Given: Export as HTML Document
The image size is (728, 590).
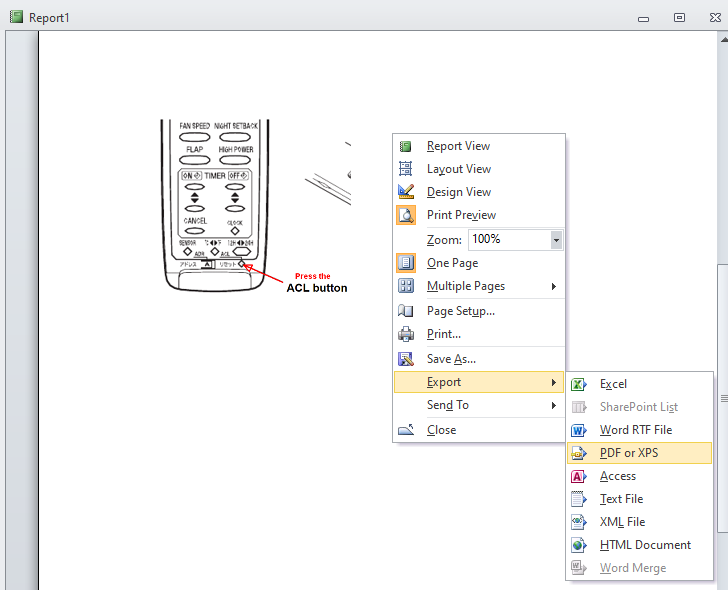Looking at the screenshot, I should [639, 545].
